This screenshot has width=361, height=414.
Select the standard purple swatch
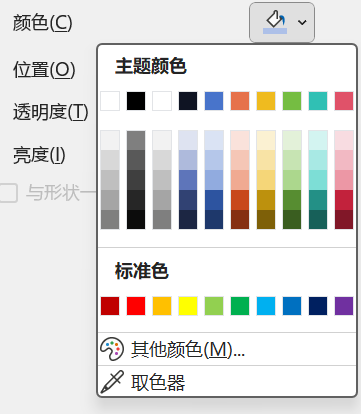[x=344, y=306]
